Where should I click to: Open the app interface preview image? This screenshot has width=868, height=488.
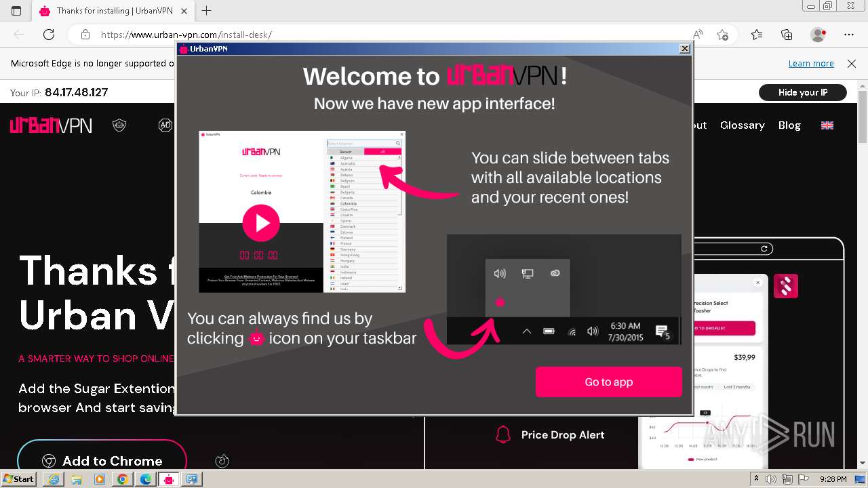pyautogui.click(x=302, y=211)
